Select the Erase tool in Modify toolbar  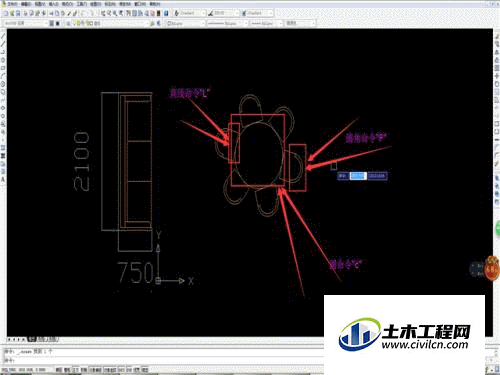tap(497, 36)
